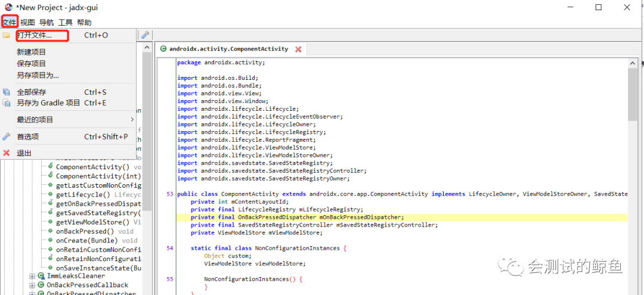Image resolution: width=644 pixels, height=295 pixels.
Task: Select the OnBackPressedCallback class label
Action: [x=88, y=285]
